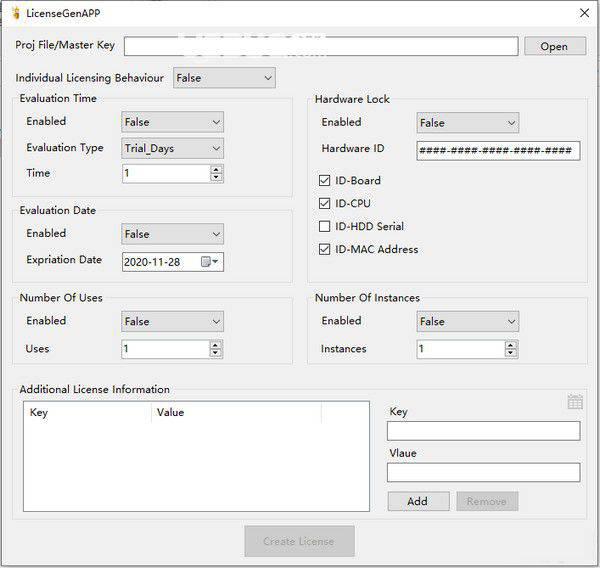Viewport: 600px width, 568px height.
Task: Click the table grid icon above Key field
Action: click(x=575, y=402)
